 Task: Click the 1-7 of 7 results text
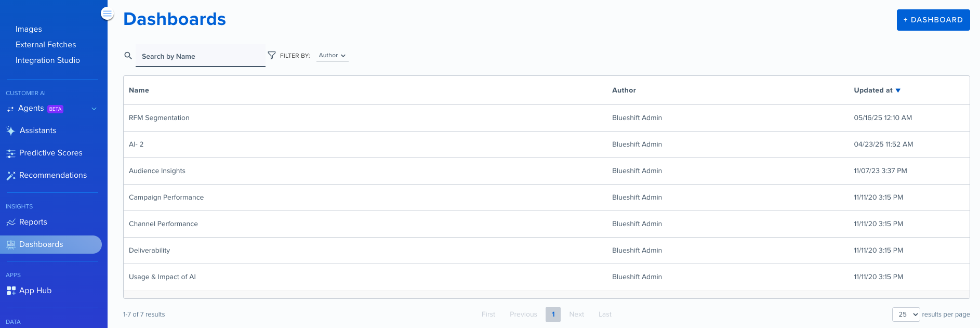pyautogui.click(x=144, y=314)
